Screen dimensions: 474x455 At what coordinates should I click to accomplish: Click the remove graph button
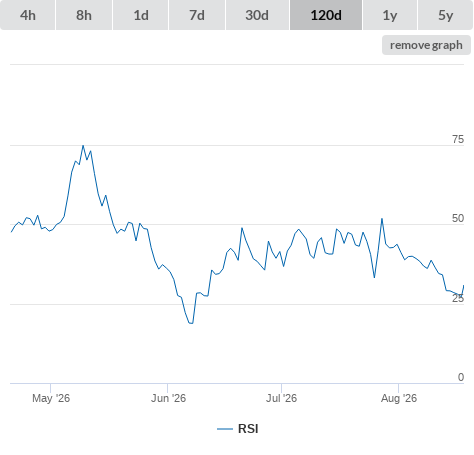(x=426, y=45)
